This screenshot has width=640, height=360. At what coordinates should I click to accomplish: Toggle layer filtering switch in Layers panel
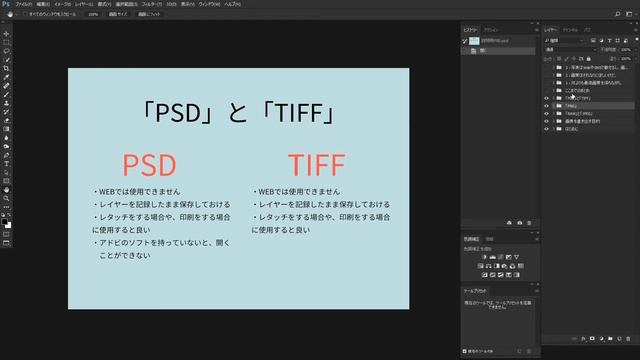636,40
